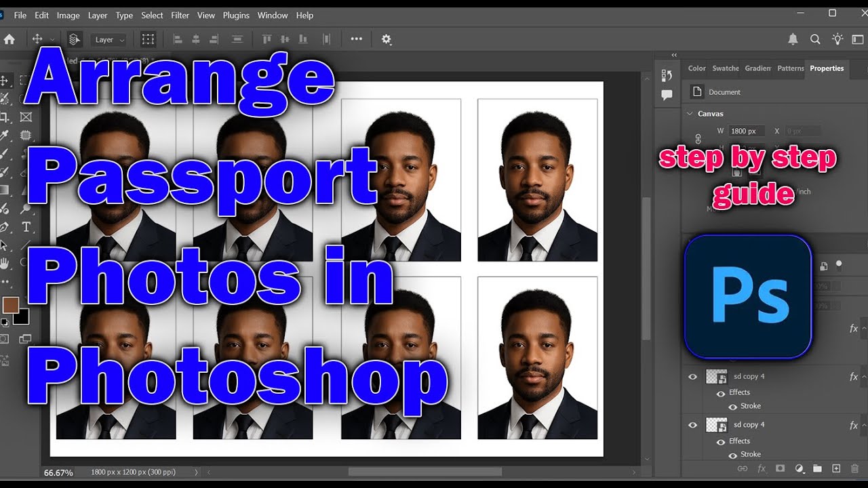868x488 pixels.
Task: Open the History panel icon
Action: click(x=667, y=75)
